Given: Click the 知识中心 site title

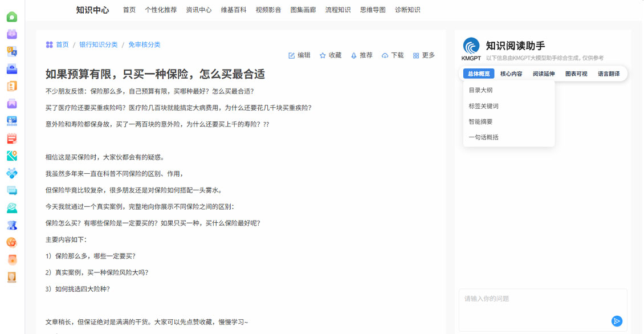Looking at the screenshot, I should 92,10.
